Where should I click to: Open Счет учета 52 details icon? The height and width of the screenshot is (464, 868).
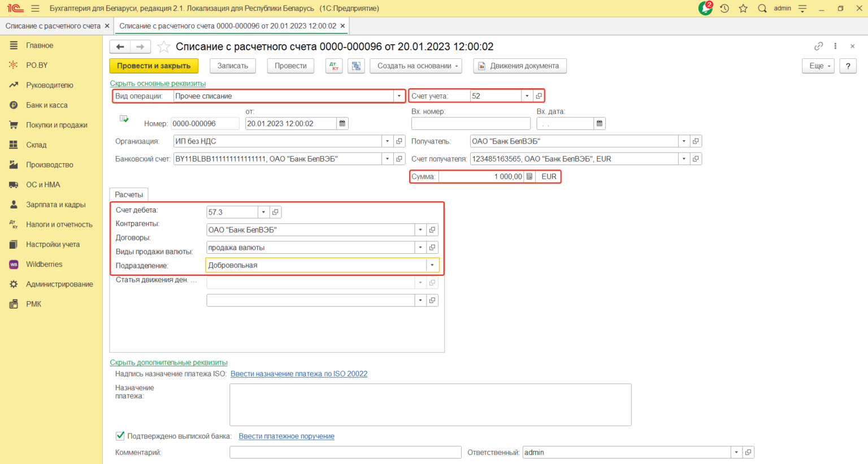pyautogui.click(x=539, y=96)
